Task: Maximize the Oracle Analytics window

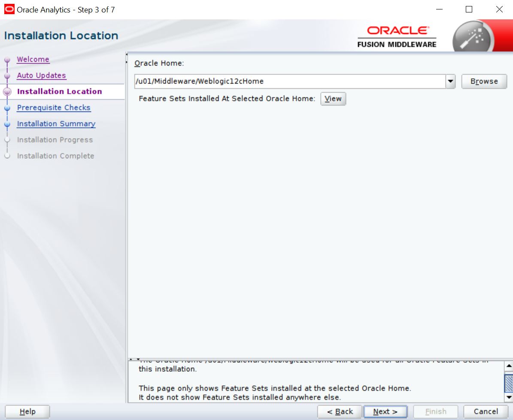Action: click(469, 9)
